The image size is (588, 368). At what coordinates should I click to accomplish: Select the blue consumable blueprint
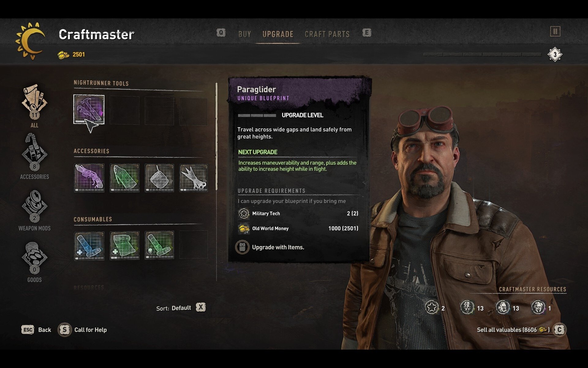coord(89,246)
